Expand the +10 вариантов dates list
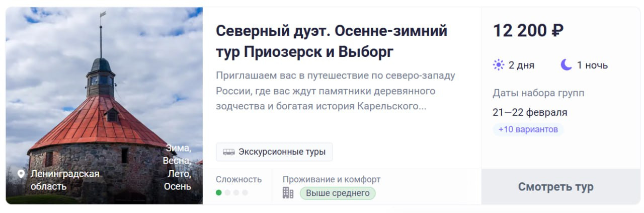The height and width of the screenshot is (213, 644). 528,129
